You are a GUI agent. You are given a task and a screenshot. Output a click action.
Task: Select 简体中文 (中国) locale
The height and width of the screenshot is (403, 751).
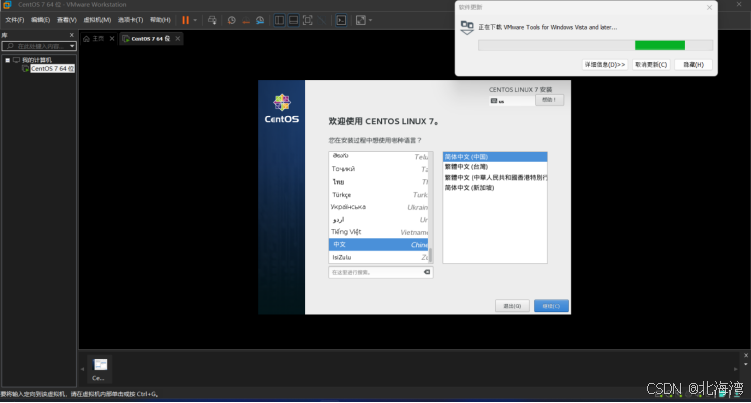pos(495,157)
